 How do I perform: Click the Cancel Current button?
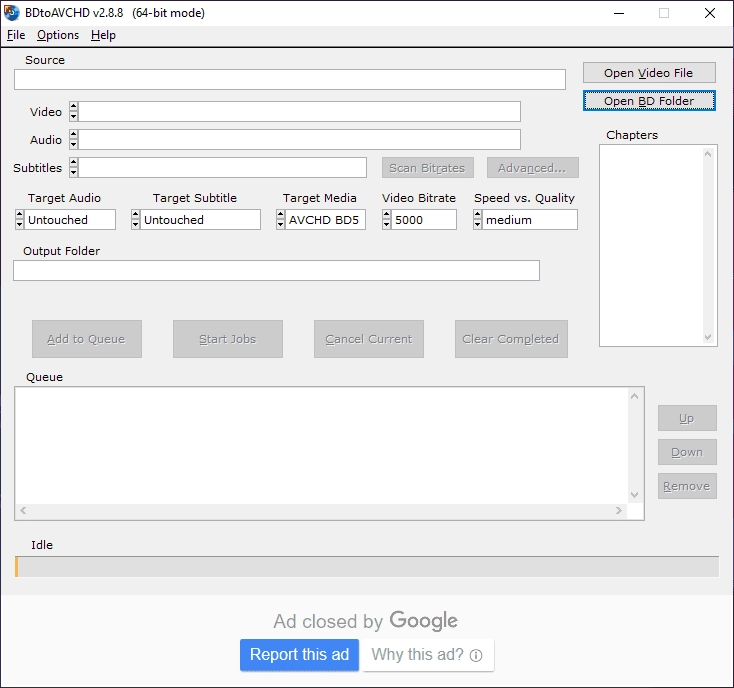coord(369,339)
